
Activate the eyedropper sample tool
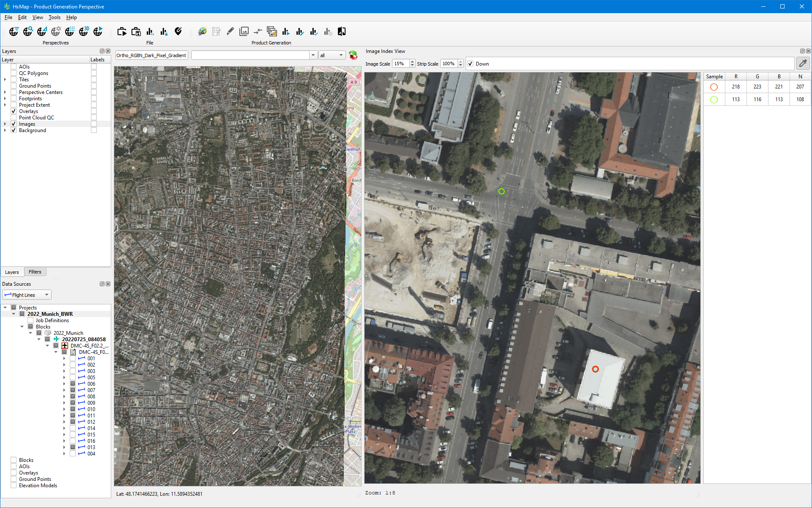coord(802,63)
